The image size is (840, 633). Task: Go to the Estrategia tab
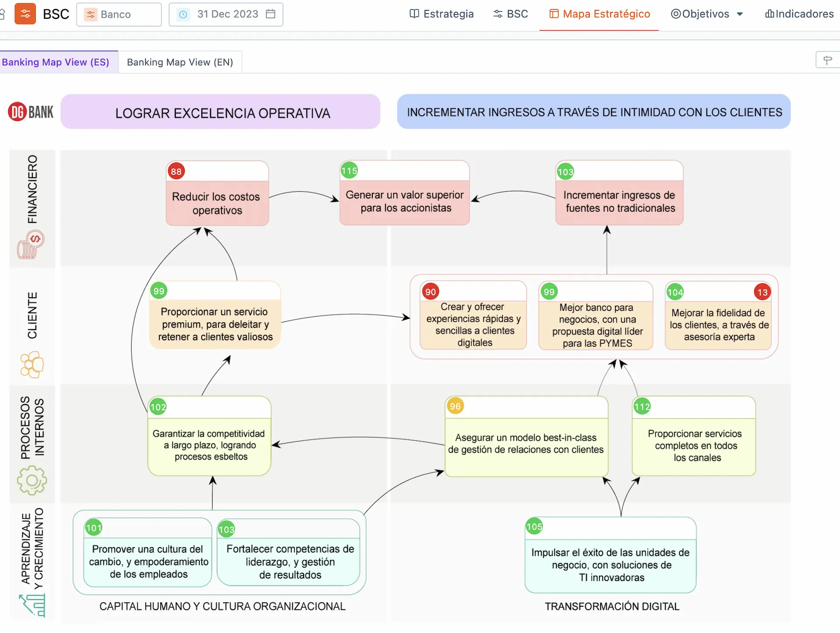[441, 14]
